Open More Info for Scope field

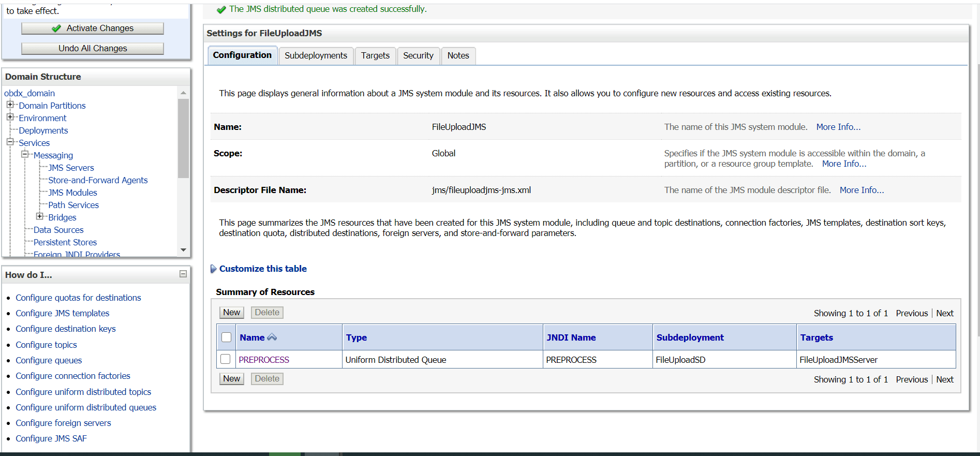pyautogui.click(x=844, y=164)
